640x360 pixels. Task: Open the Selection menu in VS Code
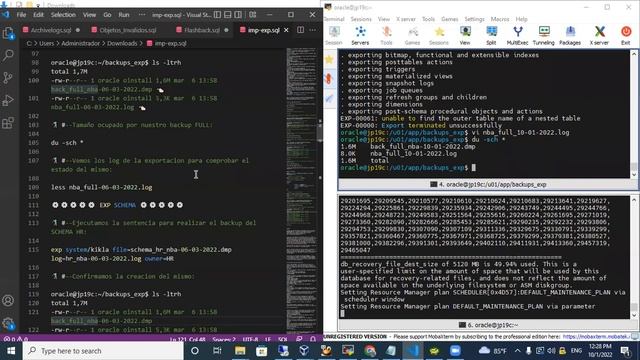(63, 15)
